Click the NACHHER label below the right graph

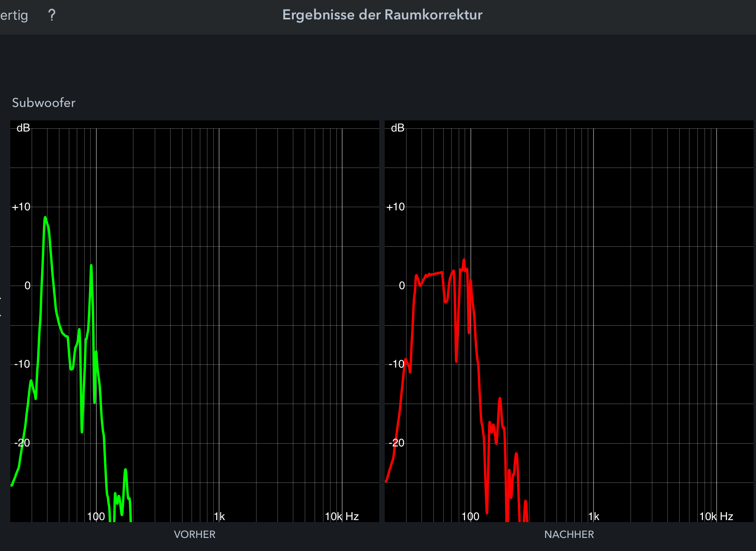click(x=569, y=534)
